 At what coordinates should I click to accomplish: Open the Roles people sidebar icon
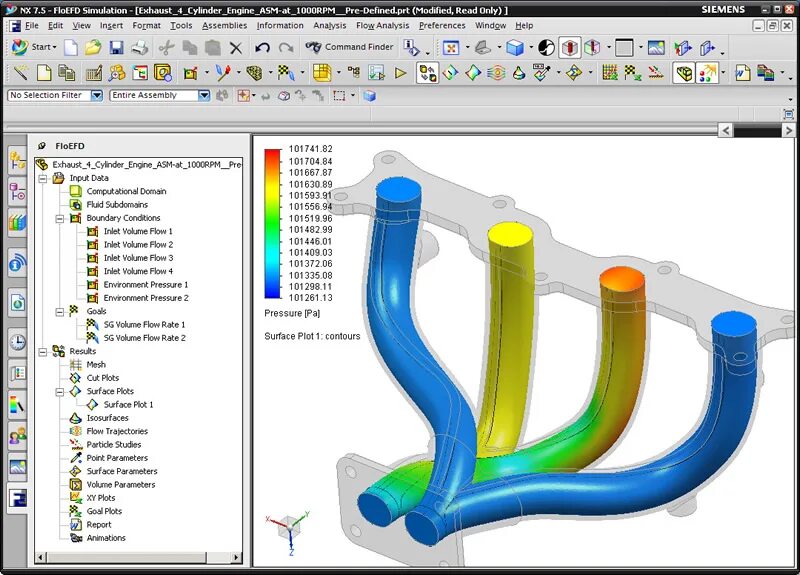coord(17,435)
